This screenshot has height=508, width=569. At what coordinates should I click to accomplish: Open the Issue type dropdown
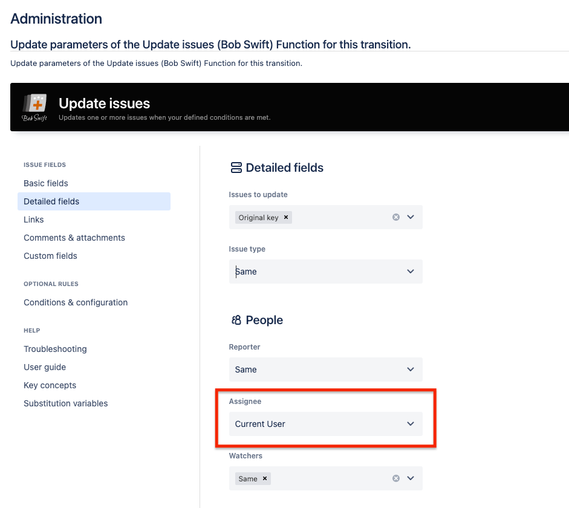click(x=326, y=271)
